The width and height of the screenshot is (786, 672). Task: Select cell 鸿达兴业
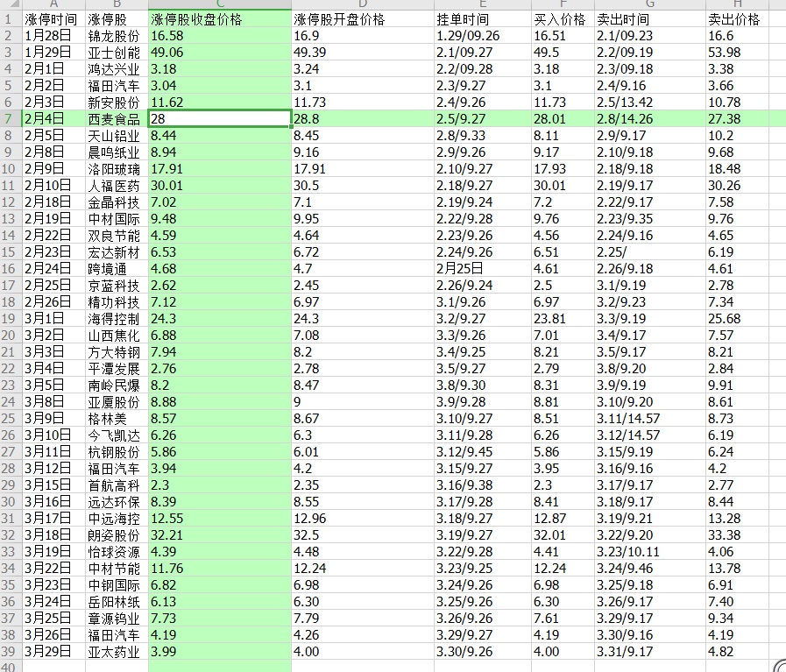click(x=117, y=68)
